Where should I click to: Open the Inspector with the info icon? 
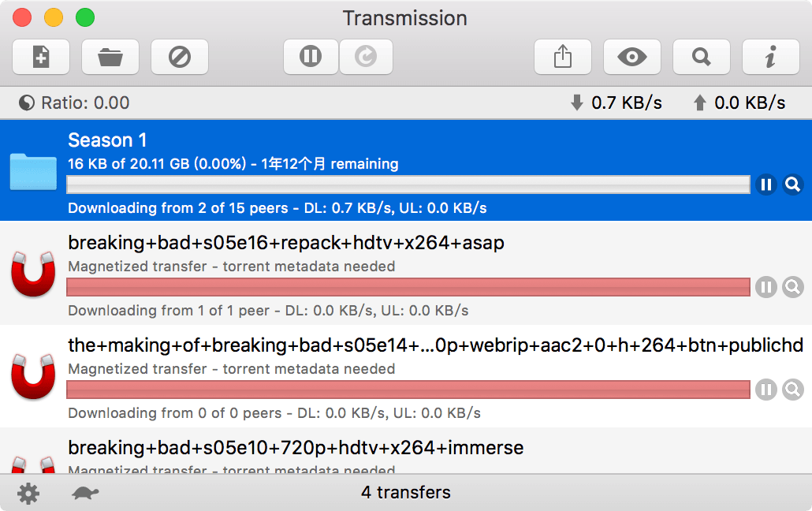click(771, 57)
